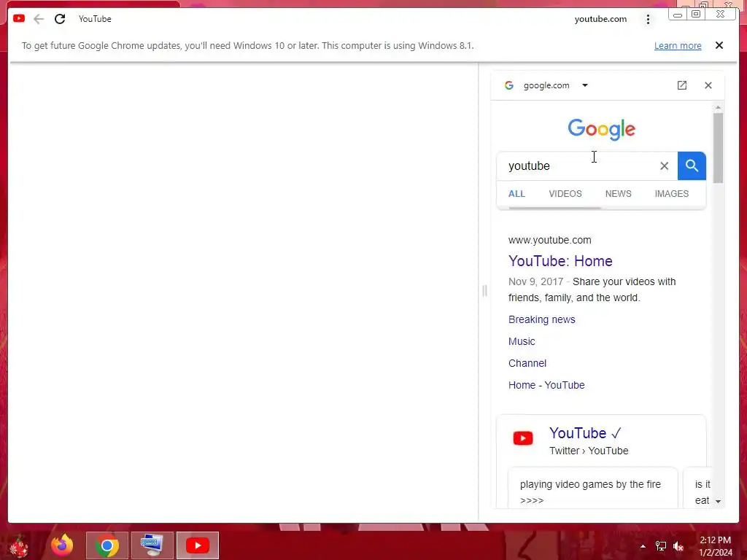Clear the search text with X

pyautogui.click(x=664, y=166)
